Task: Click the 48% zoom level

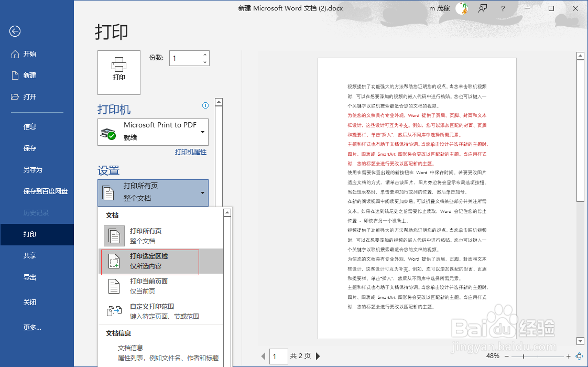Action: pyautogui.click(x=493, y=356)
